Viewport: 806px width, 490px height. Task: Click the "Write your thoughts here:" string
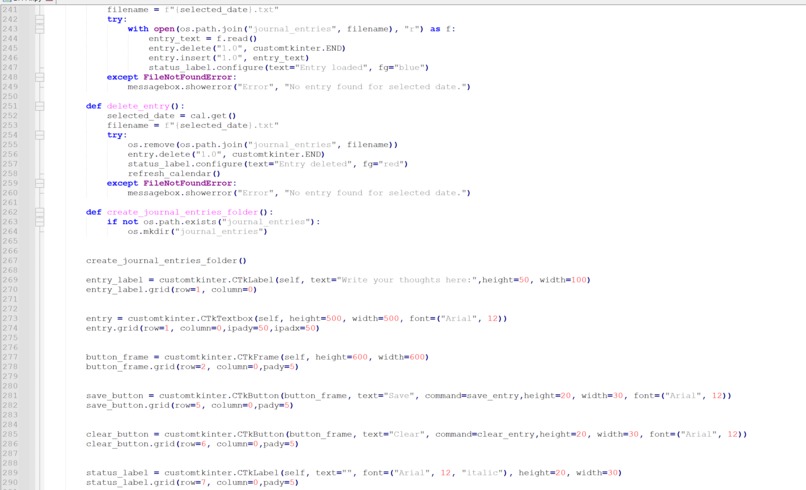(x=407, y=280)
